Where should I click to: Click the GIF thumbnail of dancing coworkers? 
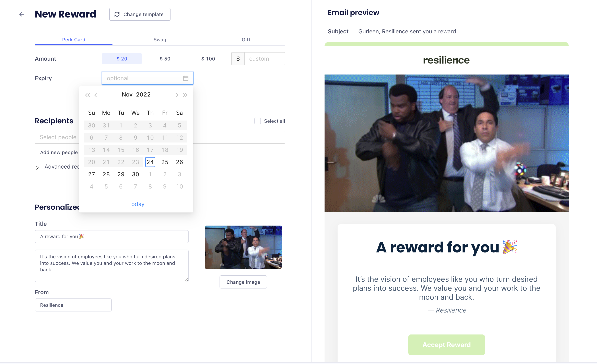coord(244,247)
